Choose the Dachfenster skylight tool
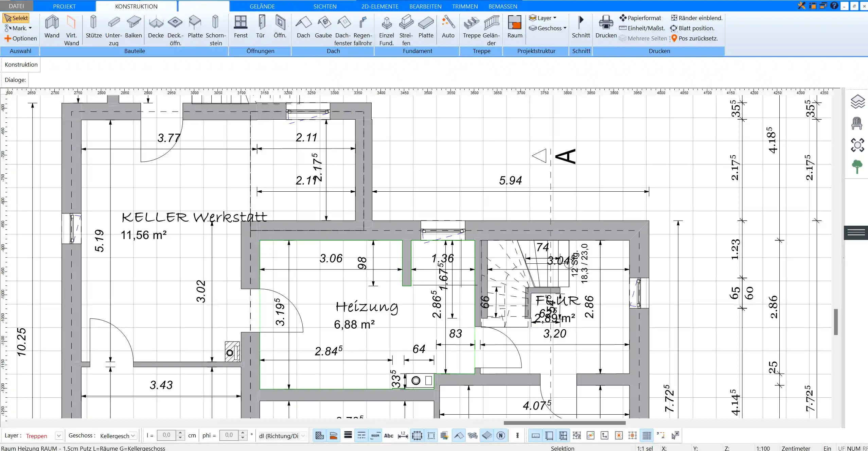 point(343,30)
